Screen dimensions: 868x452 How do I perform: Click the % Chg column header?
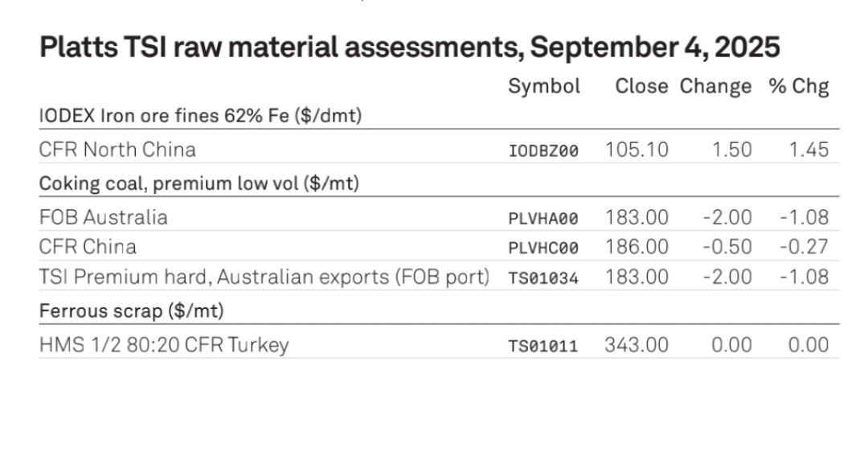[798, 87]
